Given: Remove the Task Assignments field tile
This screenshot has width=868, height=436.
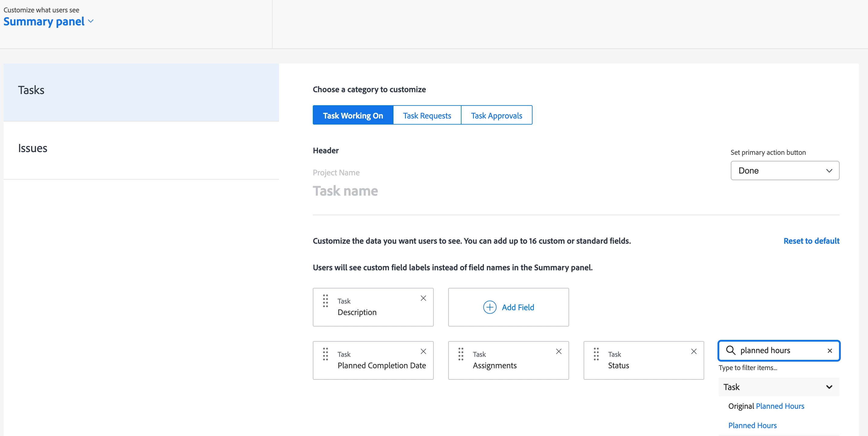Looking at the screenshot, I should click(559, 351).
